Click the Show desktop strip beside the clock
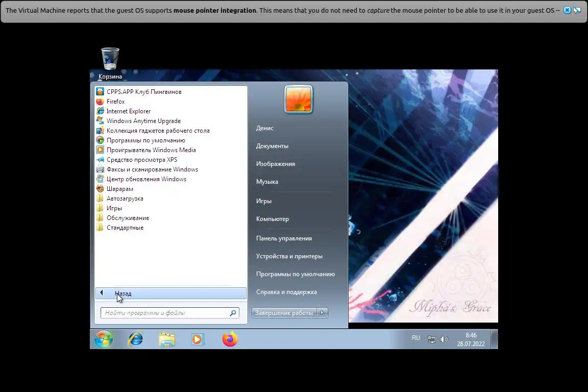 pos(494,339)
